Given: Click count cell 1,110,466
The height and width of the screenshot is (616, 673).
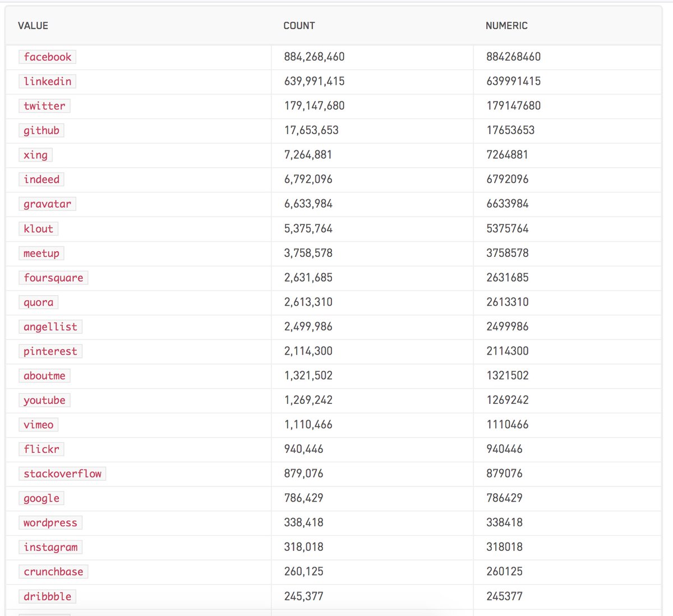Looking at the screenshot, I should point(308,425).
